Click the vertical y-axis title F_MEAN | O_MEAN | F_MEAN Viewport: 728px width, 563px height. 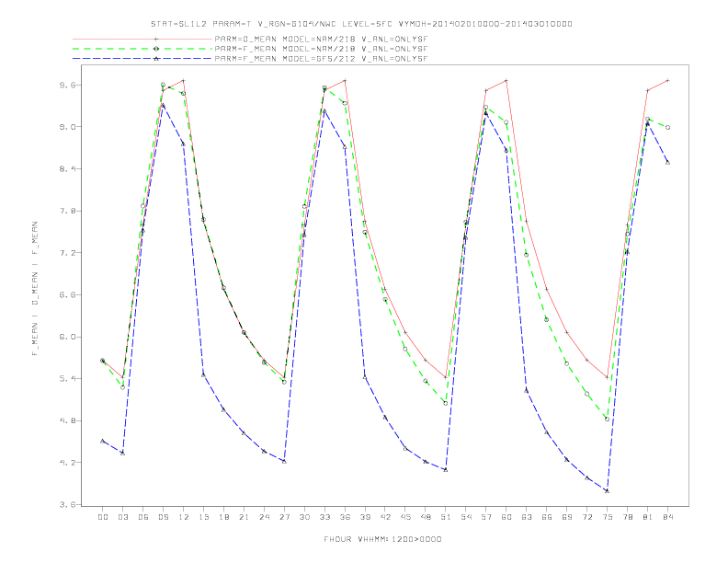click(35, 289)
